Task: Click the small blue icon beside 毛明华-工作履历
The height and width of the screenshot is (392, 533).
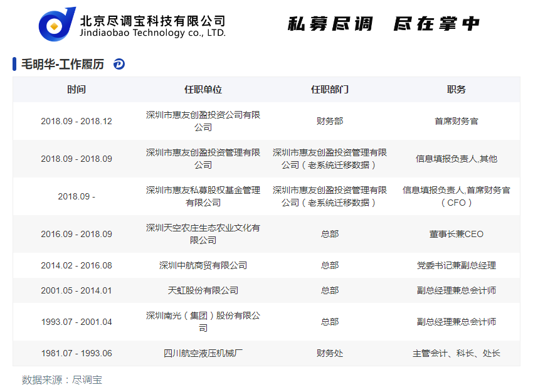Action: (119, 64)
